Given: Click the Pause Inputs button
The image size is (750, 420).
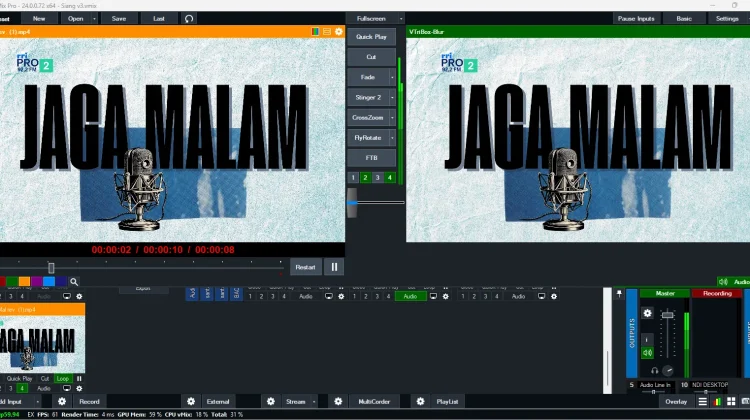Looking at the screenshot, I should tap(636, 19).
